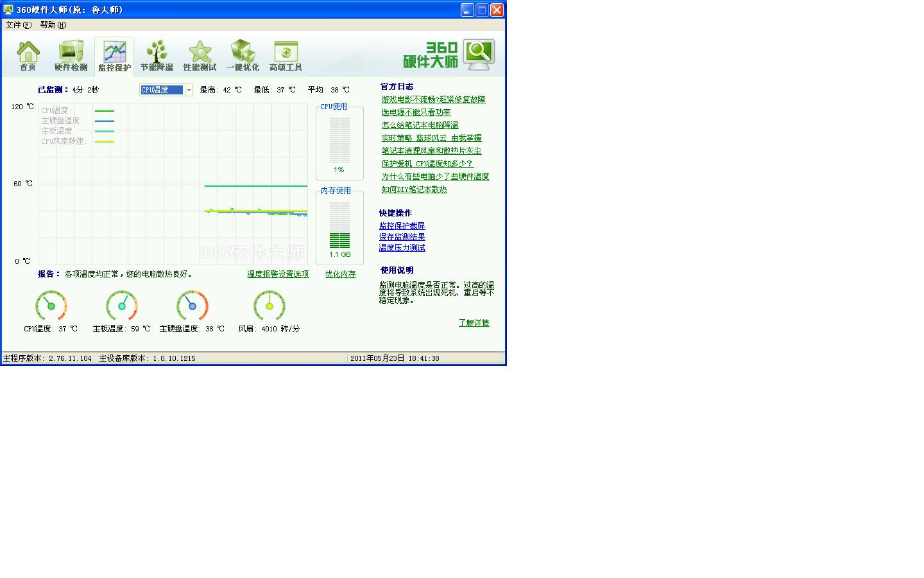
Task: Expand the CPU温度 dropdown arrow
Action: (189, 90)
